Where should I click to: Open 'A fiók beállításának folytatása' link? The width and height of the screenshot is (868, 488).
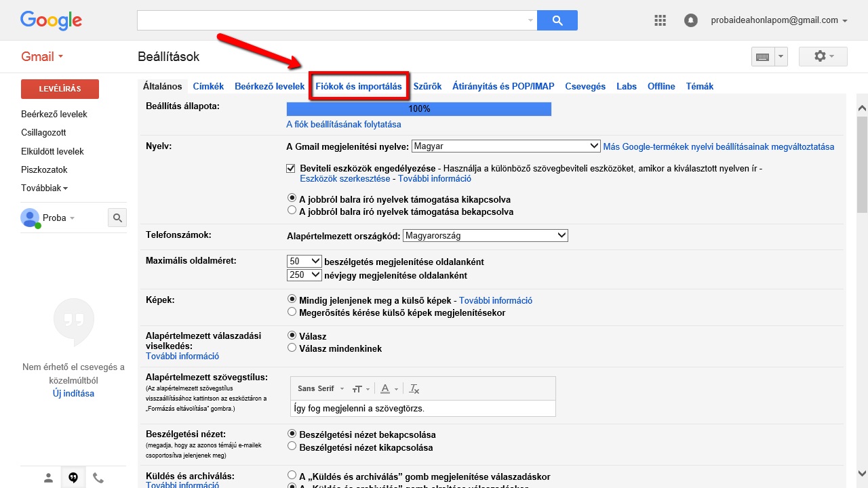point(344,125)
